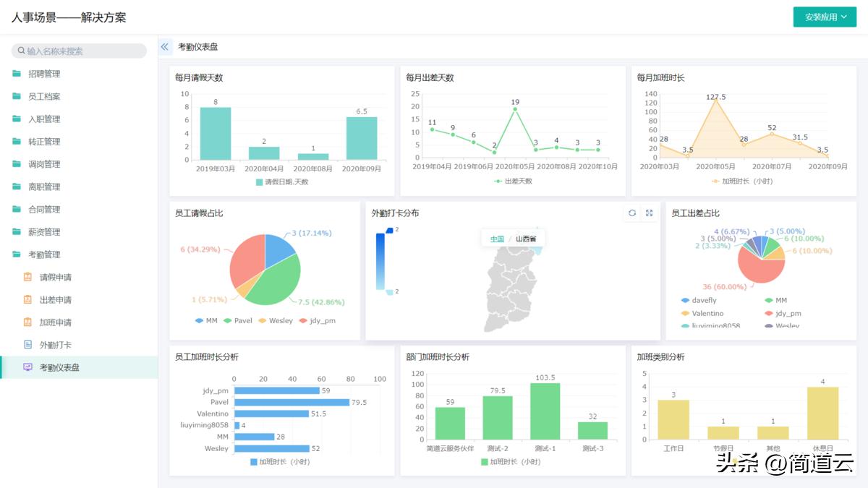Click the 考勤仪表盘 dashboard icon

coord(28,367)
